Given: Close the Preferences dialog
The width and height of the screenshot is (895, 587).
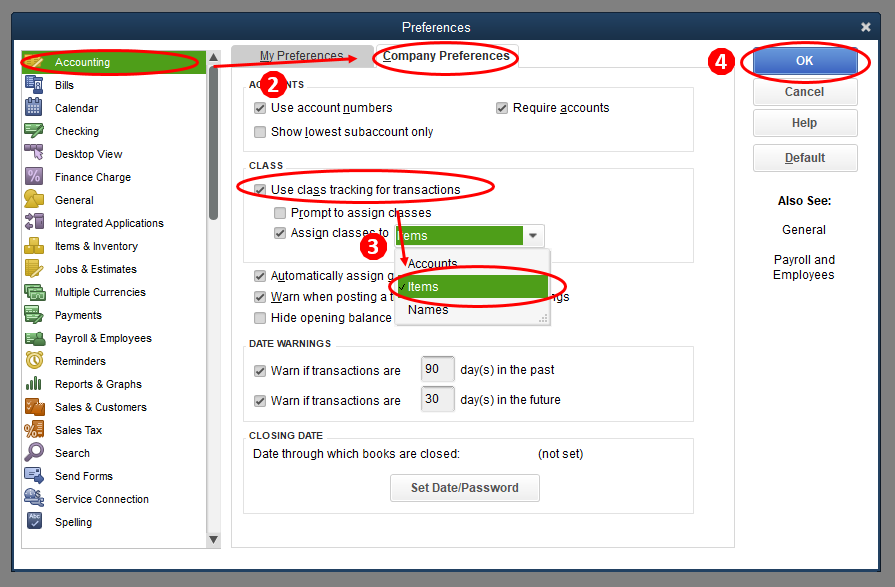Looking at the screenshot, I should tap(866, 27).
